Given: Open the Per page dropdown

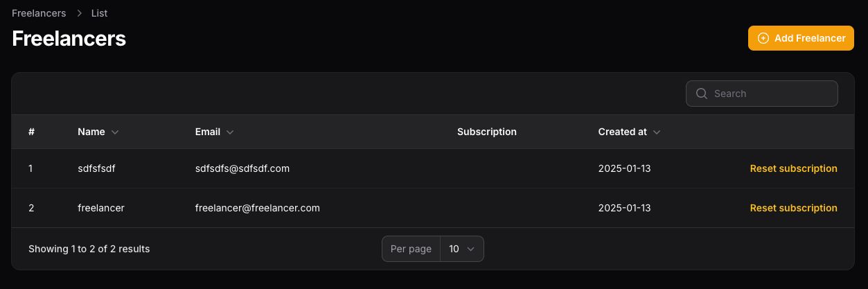Looking at the screenshot, I should coord(461,249).
